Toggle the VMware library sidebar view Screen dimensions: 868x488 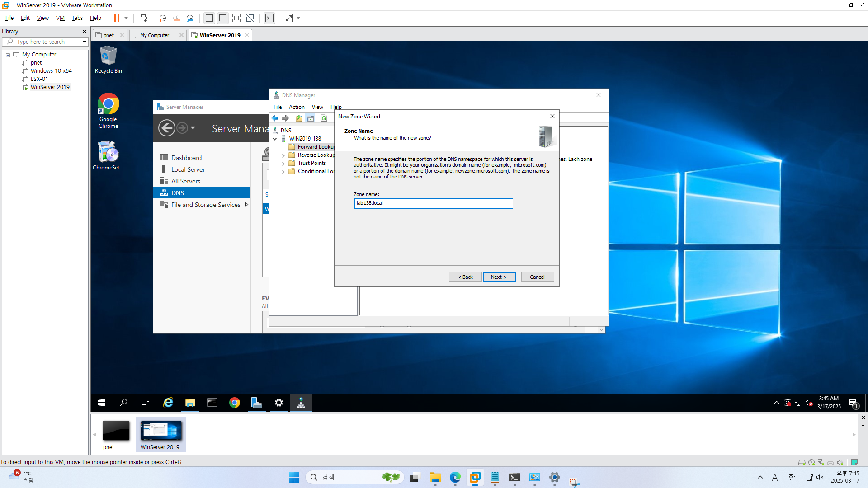(209, 18)
